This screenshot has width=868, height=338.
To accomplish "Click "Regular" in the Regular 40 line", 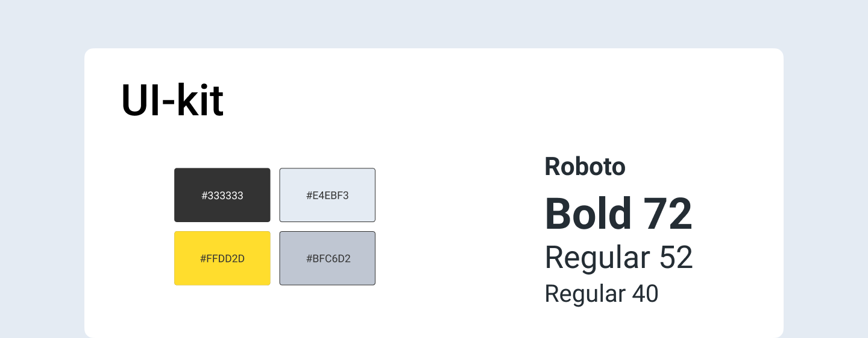I will tap(585, 294).
